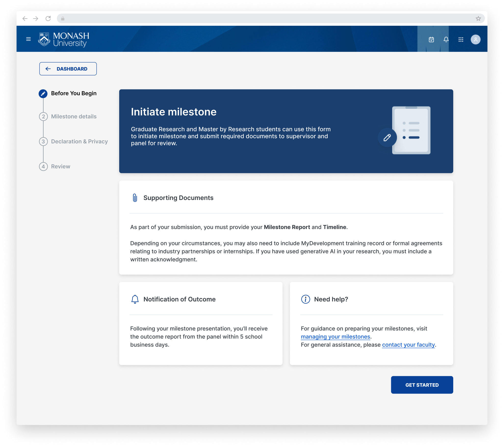The width and height of the screenshot is (504, 447).
Task: Click the bell icon beside Notification of Outcome
Action: tap(135, 299)
